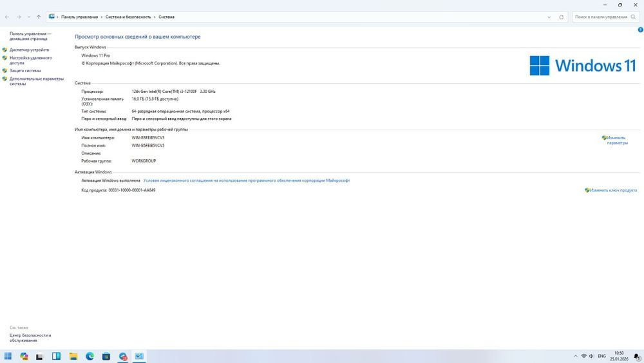644x363 pixels.
Task: Open the blue split-panel taskbar app
Action: 56,356
